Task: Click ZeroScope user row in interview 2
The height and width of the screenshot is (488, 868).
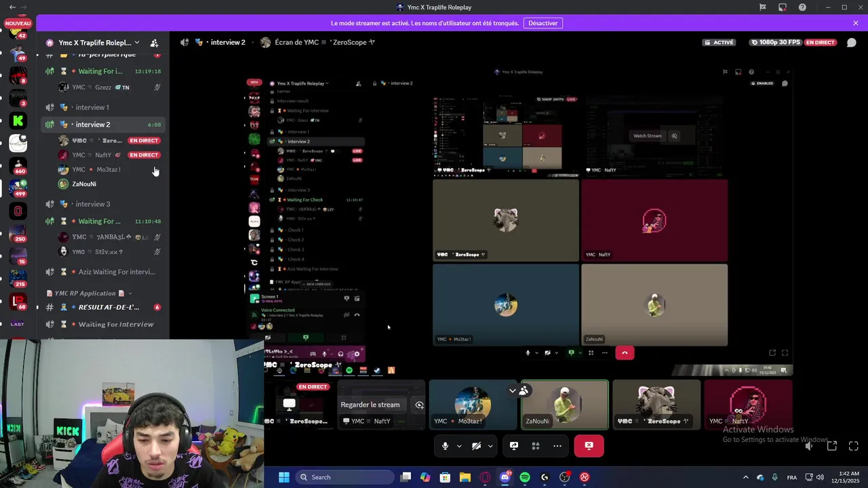Action: point(108,140)
